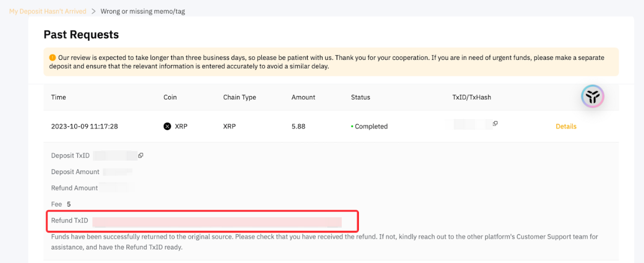Viewport: 644px width, 263px height.
Task: Click the Time column header
Action: pos(59,97)
